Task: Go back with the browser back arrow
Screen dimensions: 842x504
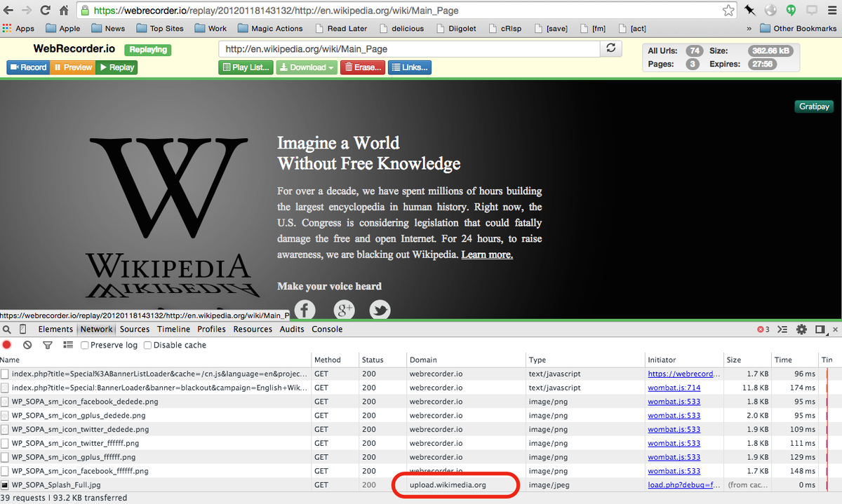Action: click(x=8, y=11)
